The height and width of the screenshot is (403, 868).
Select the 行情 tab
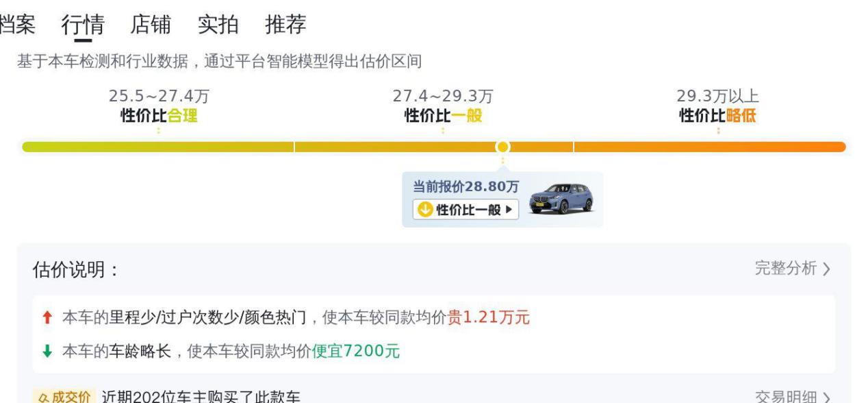click(83, 25)
